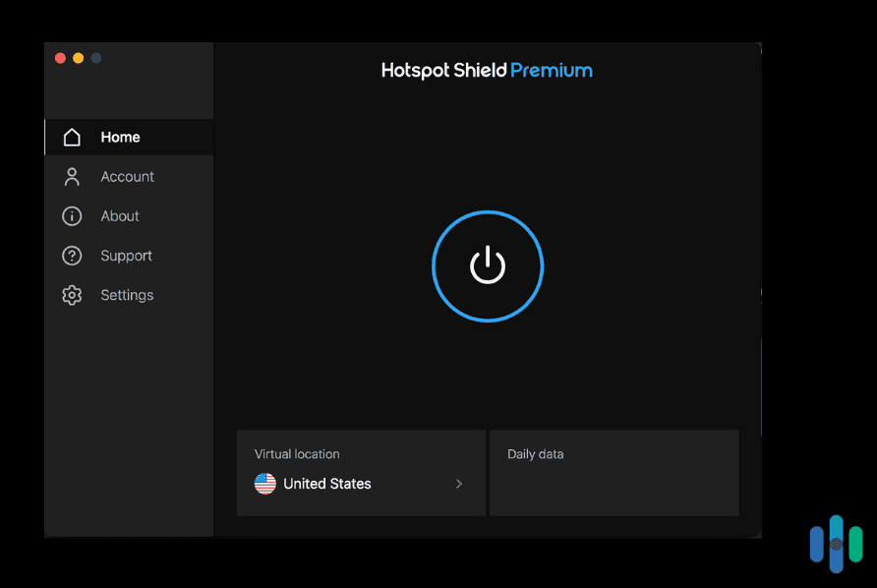Click the Hotspot Shield Premium logo
This screenshot has width=877, height=588.
(487, 70)
